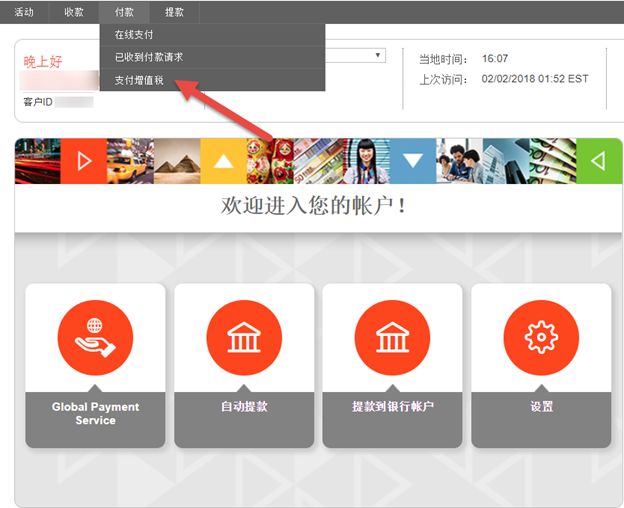Click the 客户ID label
624x508 pixels.
(x=38, y=102)
